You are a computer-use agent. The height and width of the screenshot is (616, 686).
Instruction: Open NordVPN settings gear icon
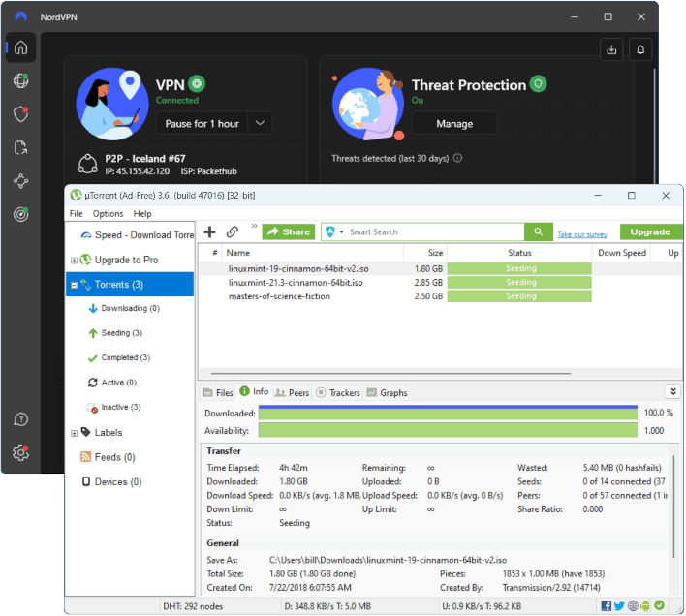(x=20, y=452)
